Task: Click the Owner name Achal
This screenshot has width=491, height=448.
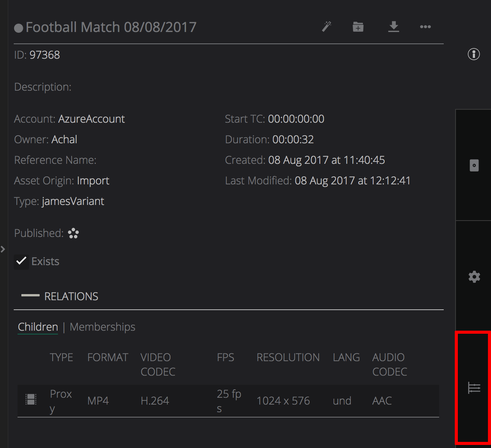Action: coord(64,139)
